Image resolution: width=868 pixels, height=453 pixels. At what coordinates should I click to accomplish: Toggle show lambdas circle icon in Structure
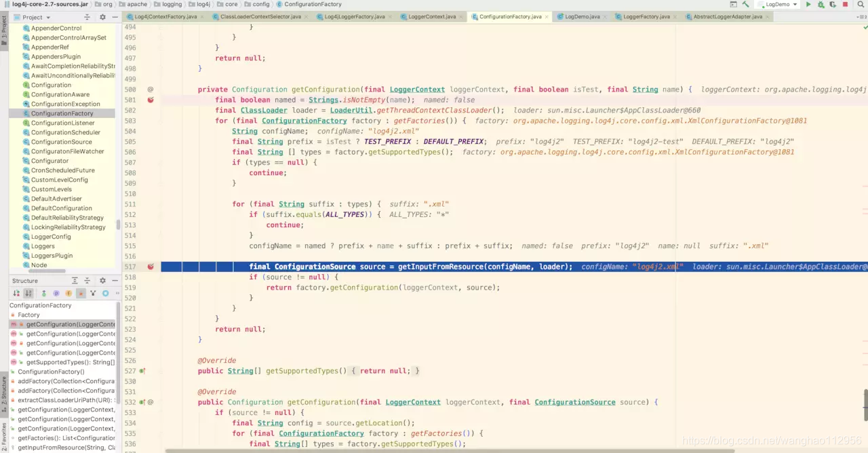click(105, 294)
